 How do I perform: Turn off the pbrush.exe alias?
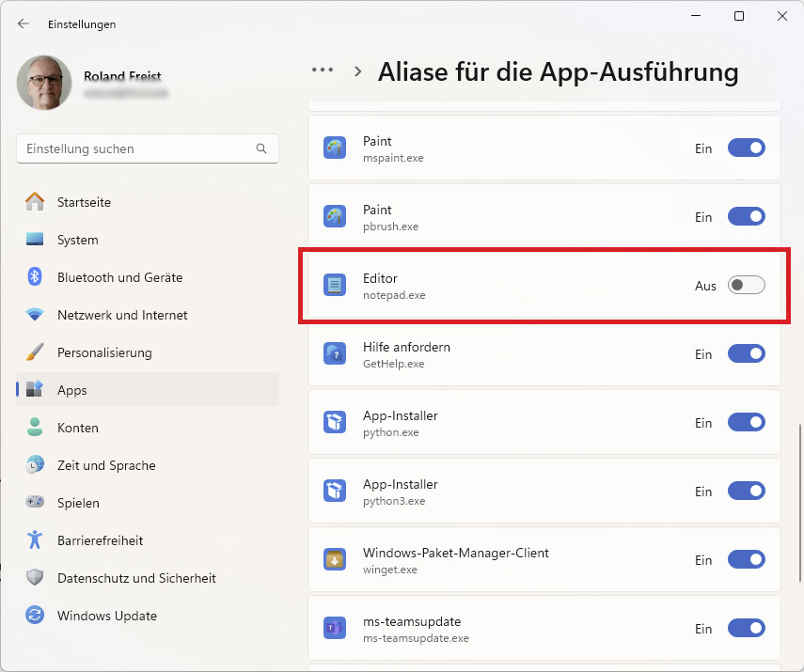point(746,216)
